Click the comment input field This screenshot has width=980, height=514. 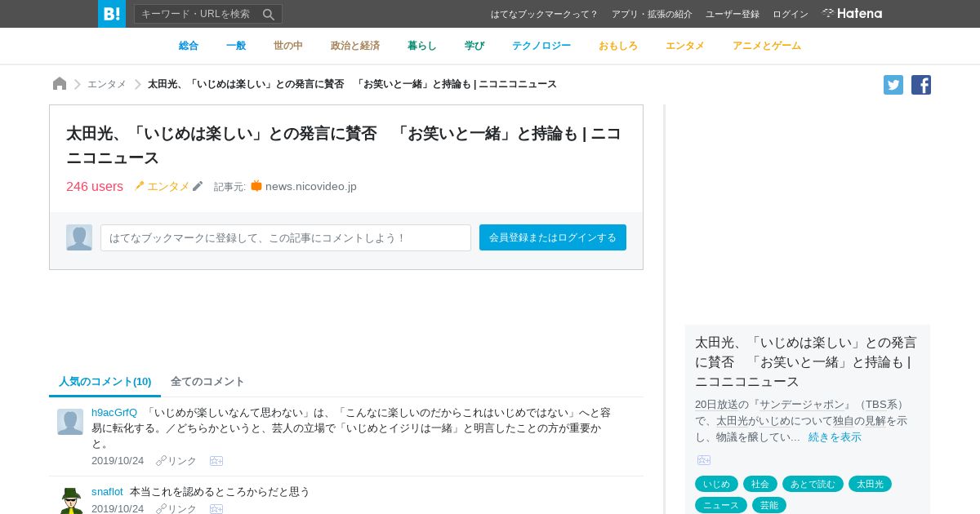[286, 237]
